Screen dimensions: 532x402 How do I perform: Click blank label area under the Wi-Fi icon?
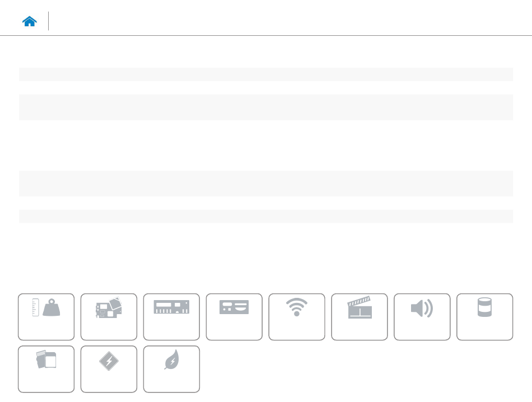tap(297, 329)
